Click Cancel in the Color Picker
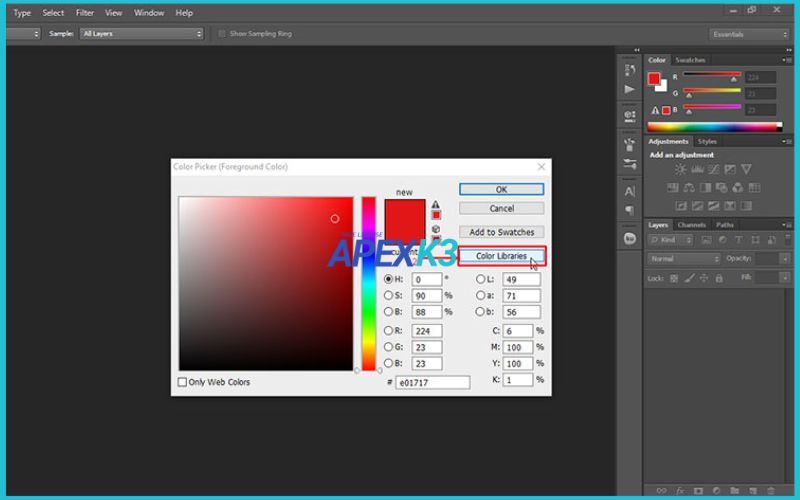Screen dimensions: 800x500 (502, 208)
